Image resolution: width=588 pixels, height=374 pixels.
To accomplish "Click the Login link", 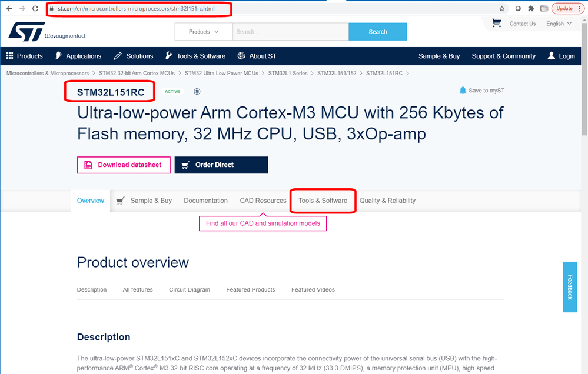I will [x=567, y=56].
